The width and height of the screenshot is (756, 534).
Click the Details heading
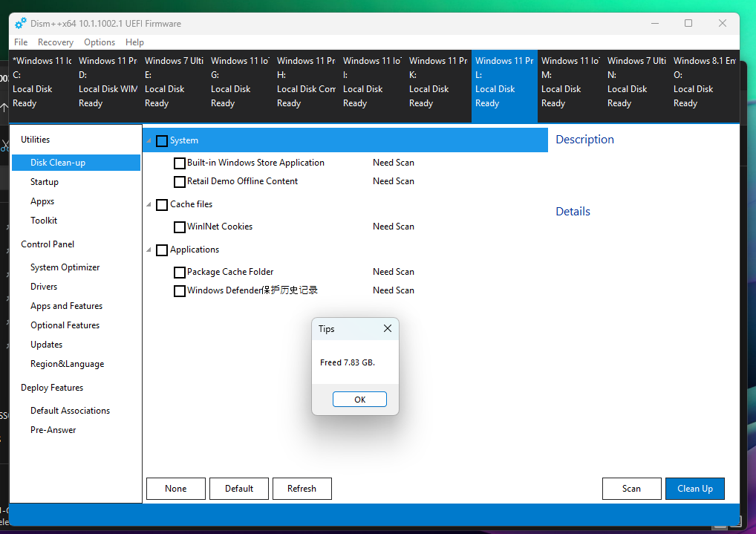573,211
